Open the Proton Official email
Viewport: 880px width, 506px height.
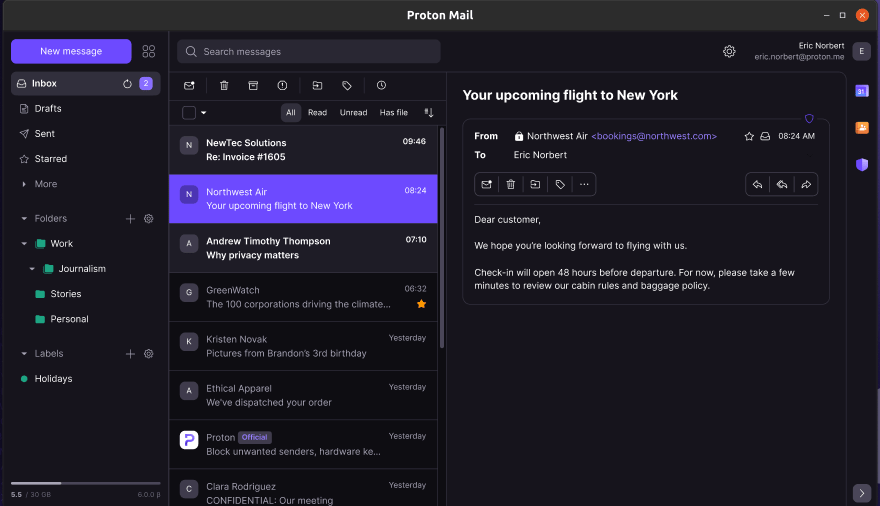[303, 444]
